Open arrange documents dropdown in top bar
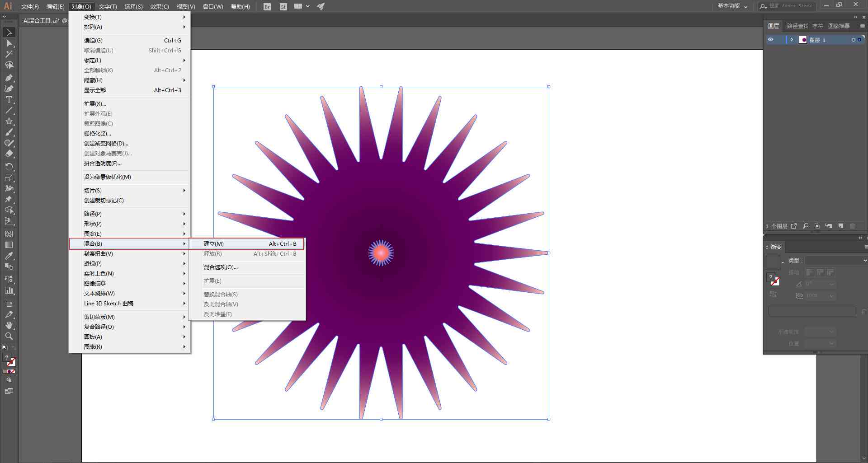The height and width of the screenshot is (463, 868). tap(302, 6)
